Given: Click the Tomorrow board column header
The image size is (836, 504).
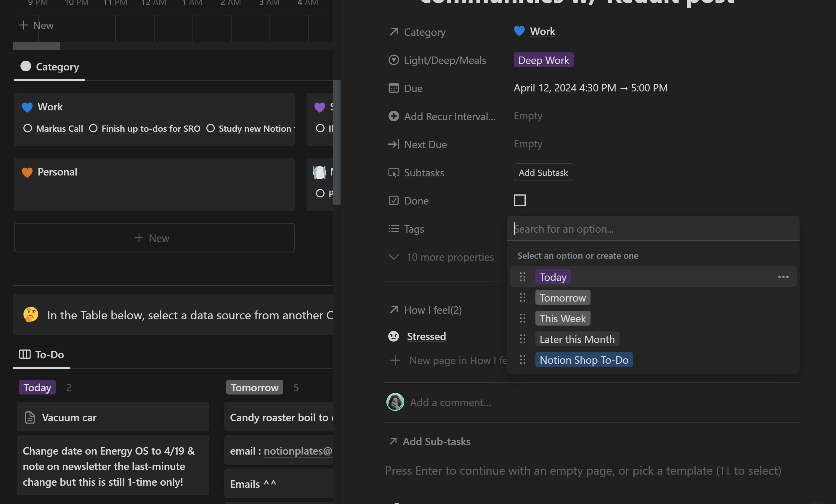Looking at the screenshot, I should [254, 387].
